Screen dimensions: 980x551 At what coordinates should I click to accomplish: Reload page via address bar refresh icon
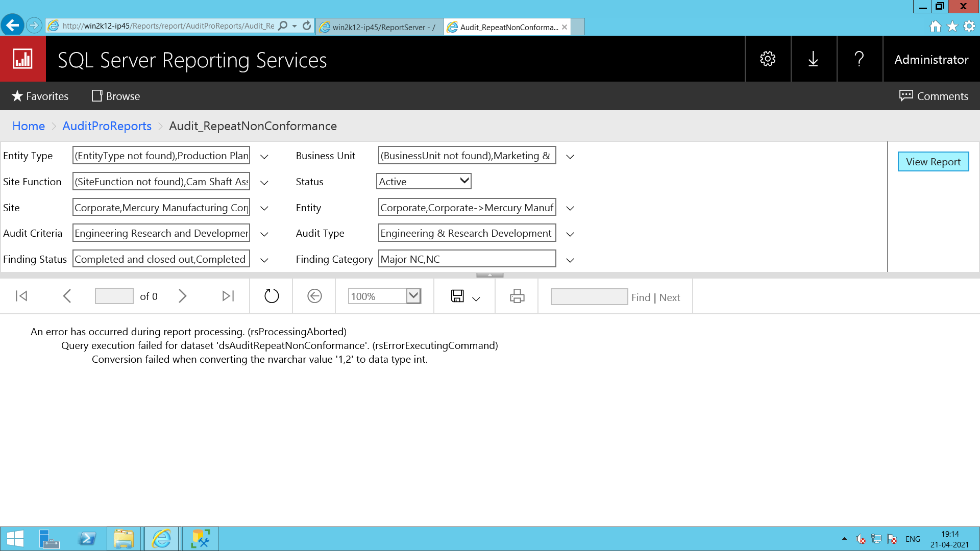click(307, 26)
